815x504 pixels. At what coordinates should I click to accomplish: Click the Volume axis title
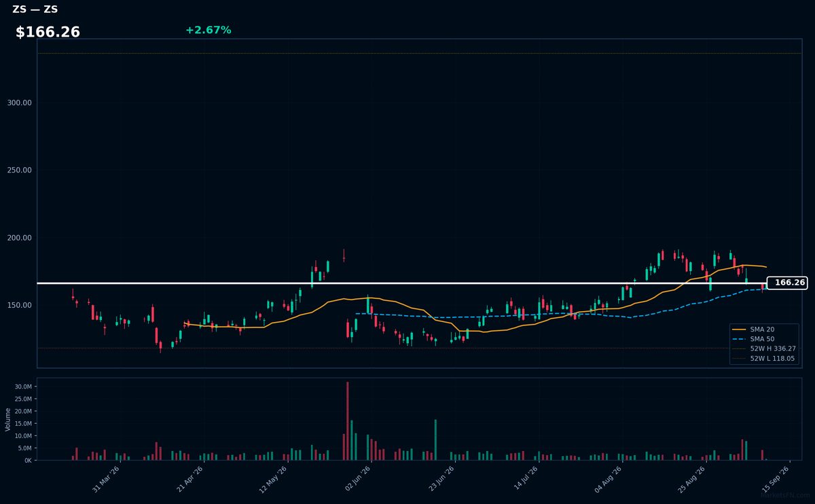point(8,419)
